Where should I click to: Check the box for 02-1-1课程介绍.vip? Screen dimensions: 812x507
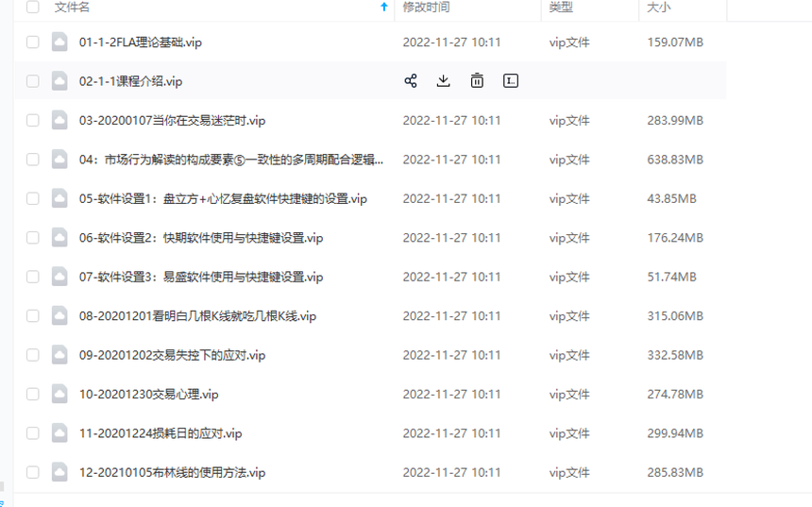(33, 81)
